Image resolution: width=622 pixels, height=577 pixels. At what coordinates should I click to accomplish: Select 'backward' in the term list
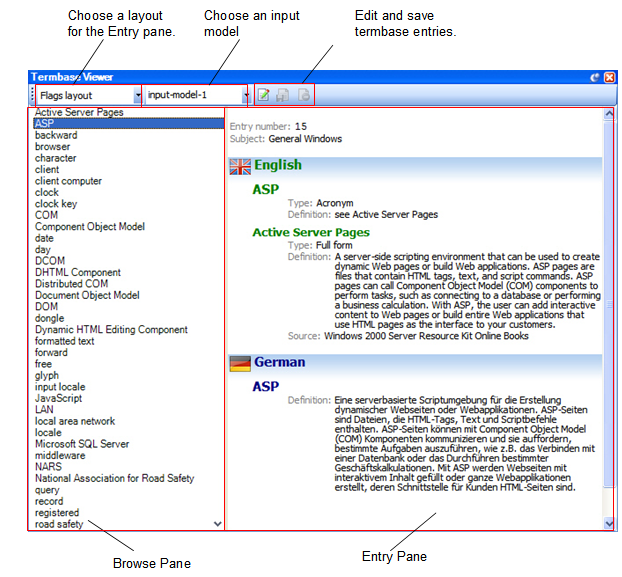pyautogui.click(x=56, y=135)
